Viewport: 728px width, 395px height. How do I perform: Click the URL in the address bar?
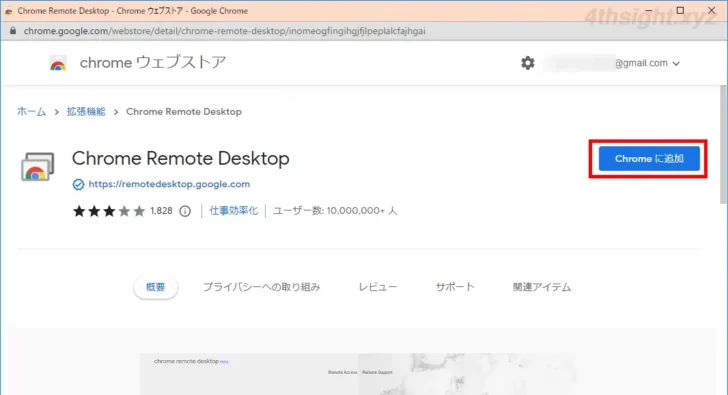coord(224,31)
